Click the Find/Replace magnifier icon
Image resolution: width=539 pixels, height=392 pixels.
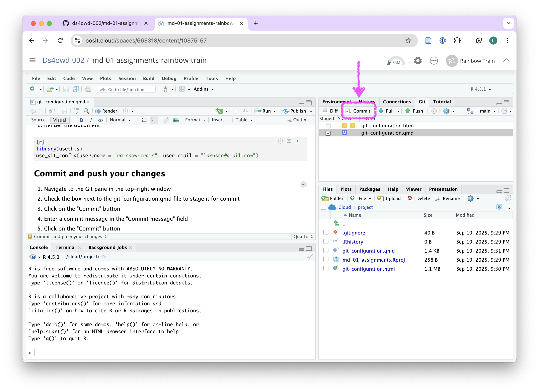pyautogui.click(x=86, y=111)
